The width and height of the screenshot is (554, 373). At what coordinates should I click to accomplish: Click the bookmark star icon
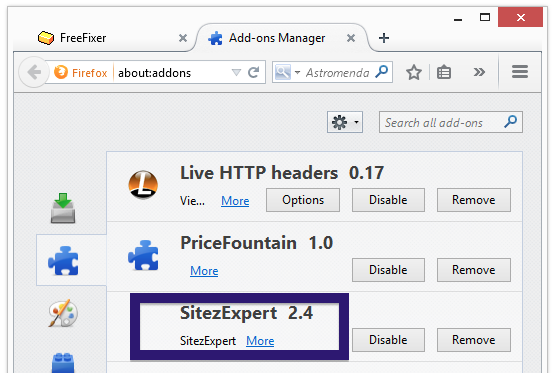pyautogui.click(x=414, y=72)
